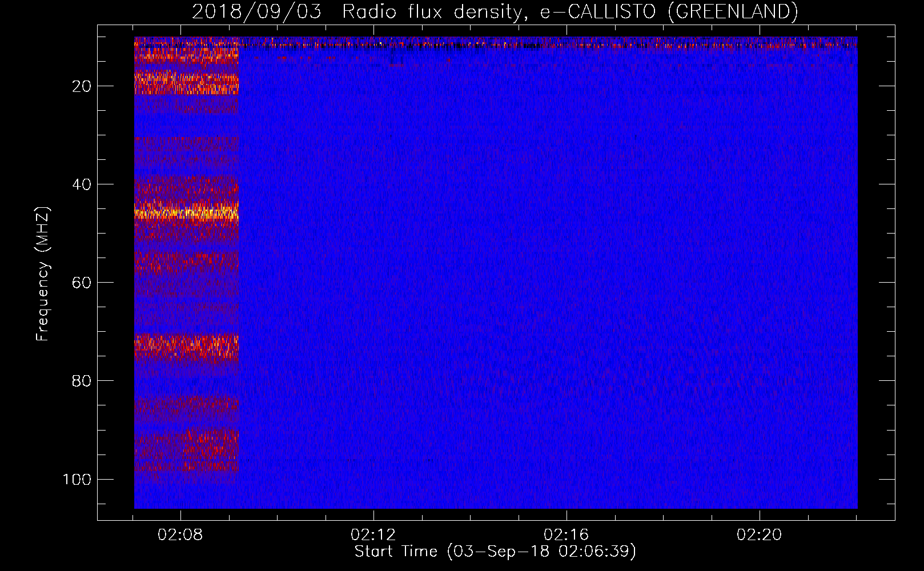Select the 02:08 time tick label

pyautogui.click(x=180, y=535)
